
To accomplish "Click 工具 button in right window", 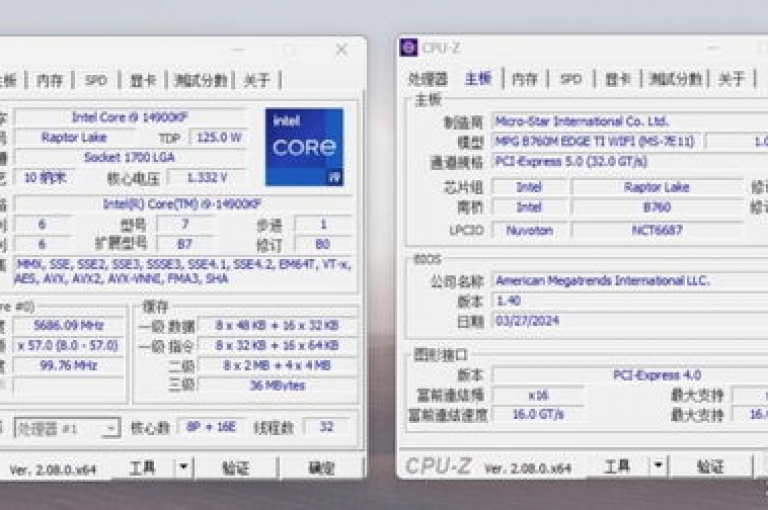I will [617, 465].
